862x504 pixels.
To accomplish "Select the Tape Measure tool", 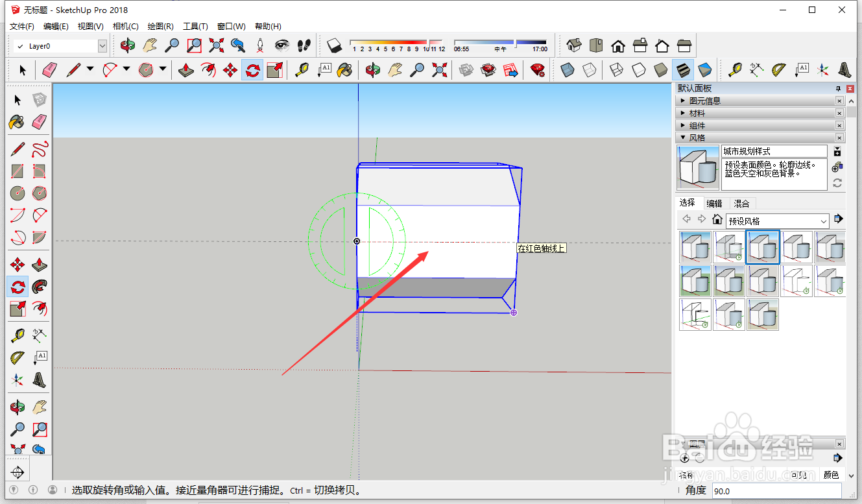I will click(x=18, y=335).
